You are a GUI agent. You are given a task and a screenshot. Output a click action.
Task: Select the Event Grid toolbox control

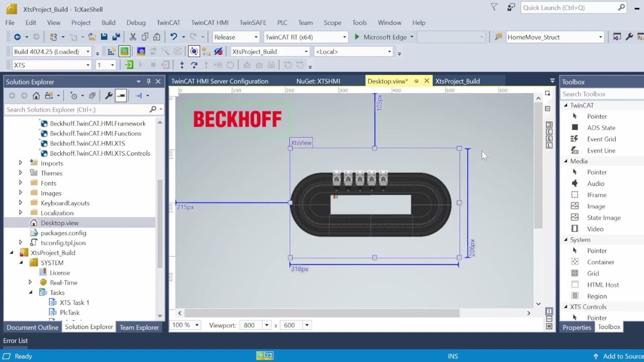click(x=601, y=139)
